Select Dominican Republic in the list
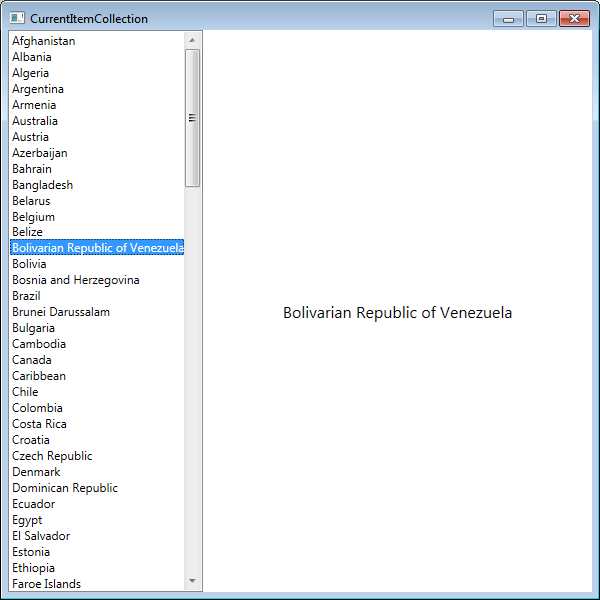 (x=97, y=488)
